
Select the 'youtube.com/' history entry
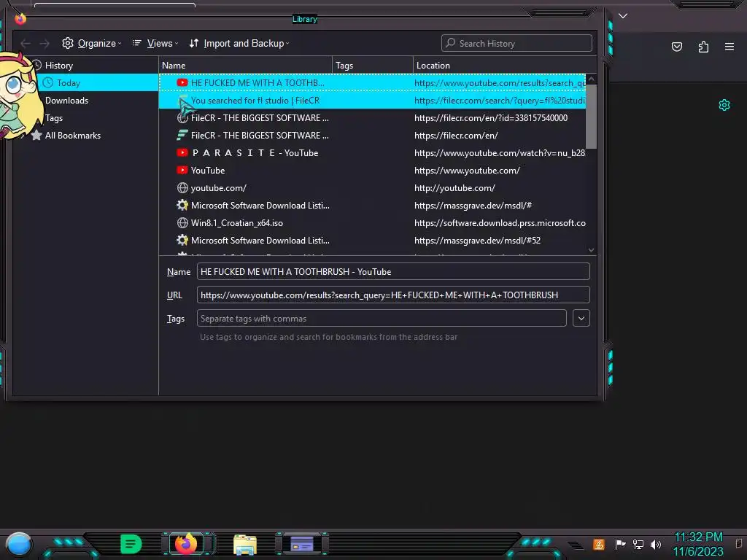point(372,188)
